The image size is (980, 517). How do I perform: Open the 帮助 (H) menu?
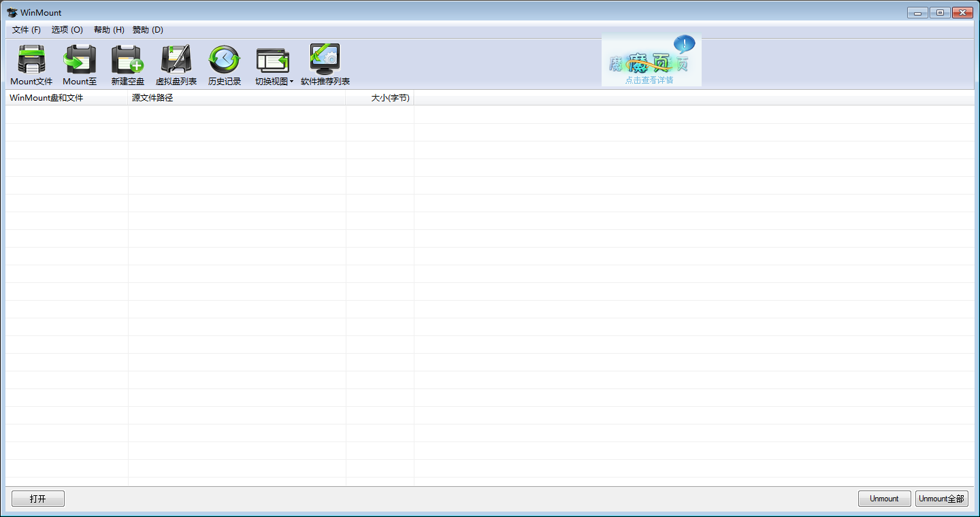coord(109,30)
